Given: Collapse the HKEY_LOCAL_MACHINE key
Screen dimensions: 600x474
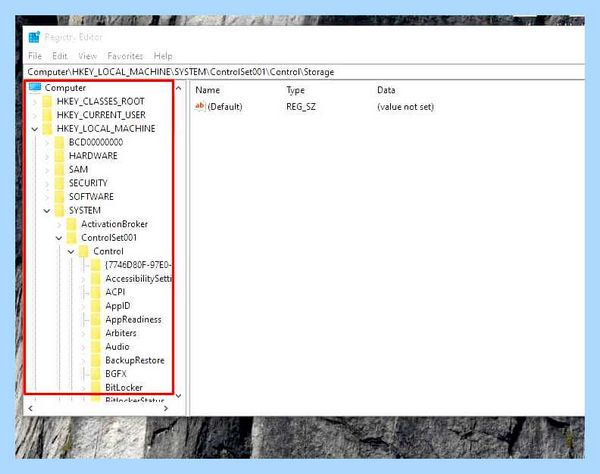Looking at the screenshot, I should [35, 129].
